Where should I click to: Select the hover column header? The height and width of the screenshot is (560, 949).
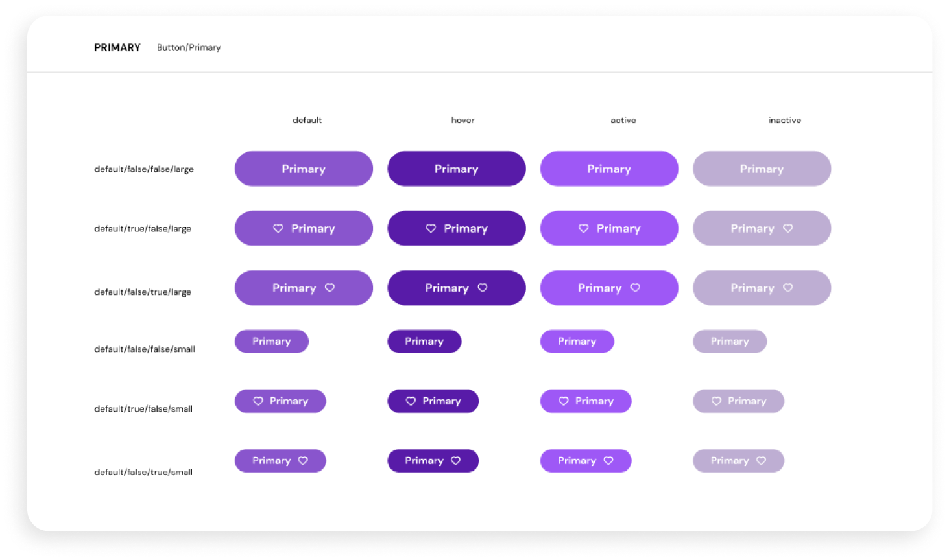pos(462,120)
